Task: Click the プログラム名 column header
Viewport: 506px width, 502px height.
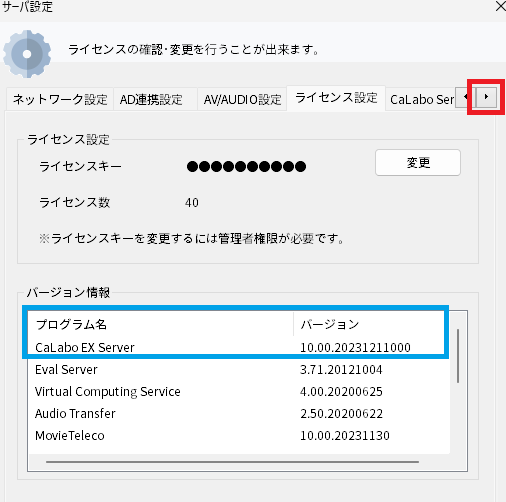Action: click(x=161, y=324)
